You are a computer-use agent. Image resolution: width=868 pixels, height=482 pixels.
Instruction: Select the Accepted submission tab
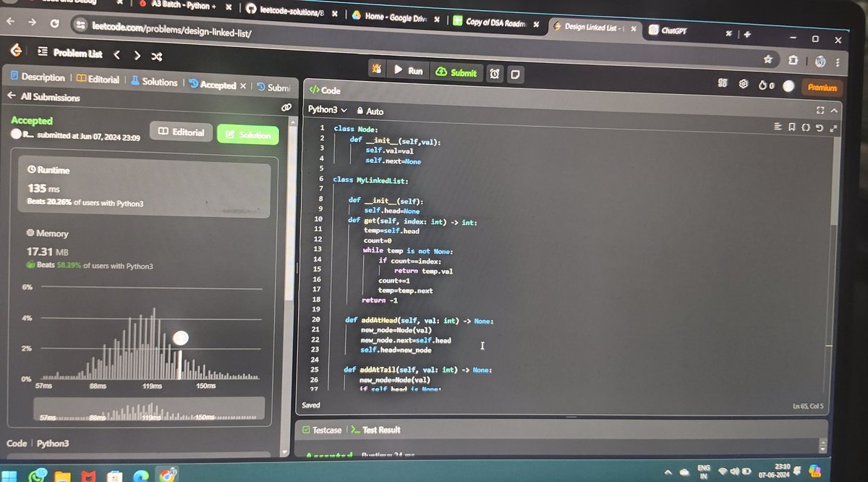pyautogui.click(x=213, y=85)
